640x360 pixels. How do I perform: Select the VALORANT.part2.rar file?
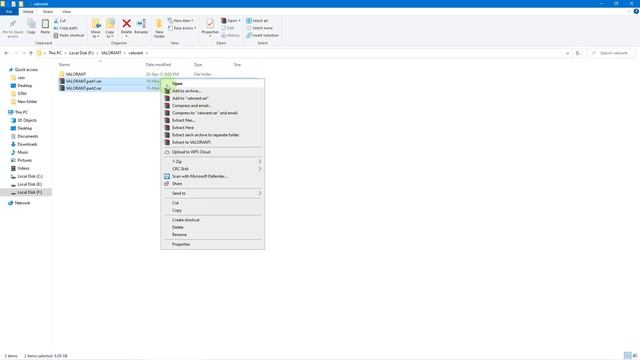coord(83,88)
